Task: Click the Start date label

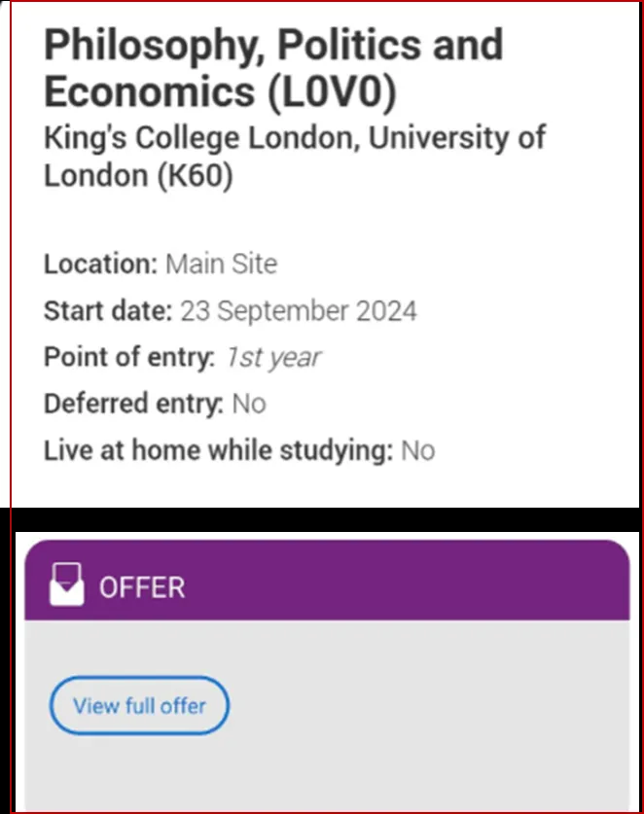Action: 107,311
